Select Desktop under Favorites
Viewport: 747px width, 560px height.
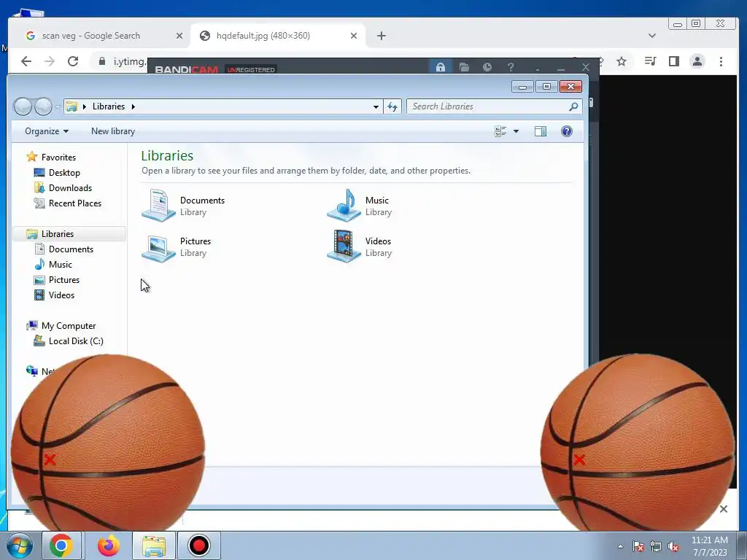click(x=64, y=173)
